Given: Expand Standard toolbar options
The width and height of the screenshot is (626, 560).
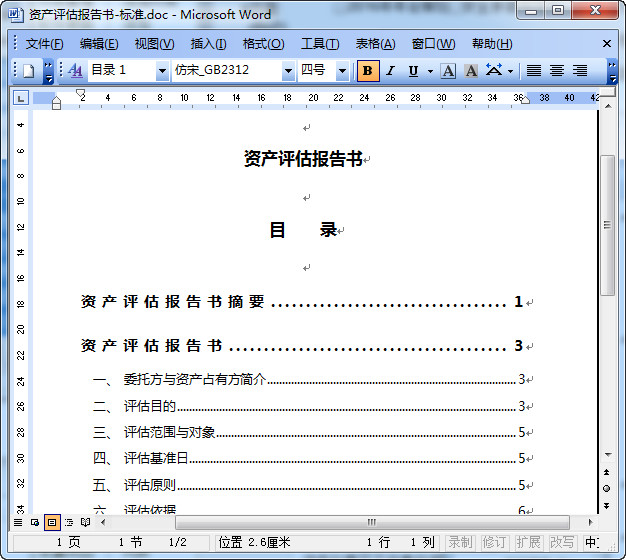Looking at the screenshot, I should pyautogui.click(x=48, y=72).
